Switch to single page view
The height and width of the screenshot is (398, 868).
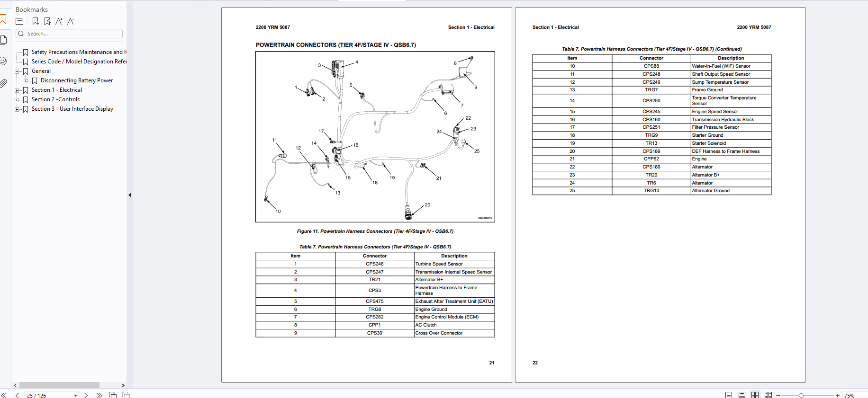click(x=729, y=395)
